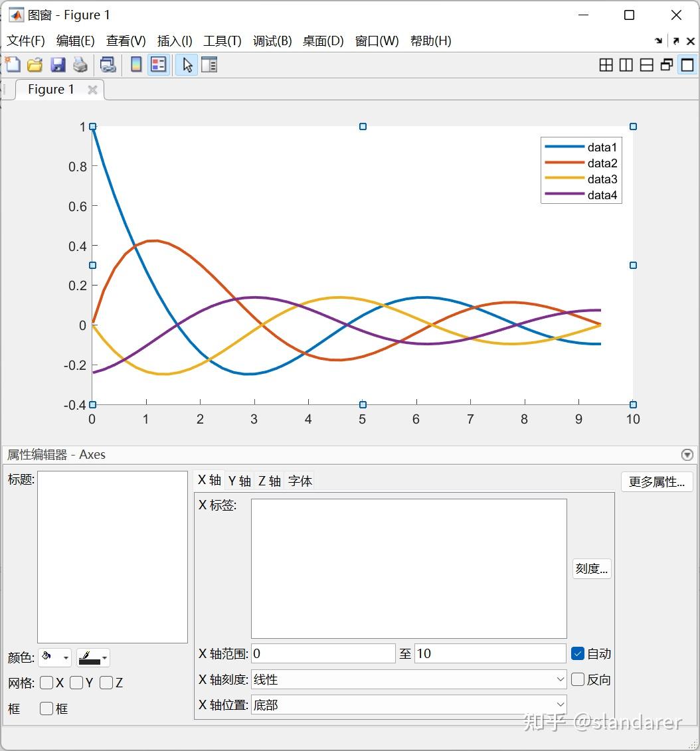
Task: Open 更多属性... for more properties
Action: 656,481
